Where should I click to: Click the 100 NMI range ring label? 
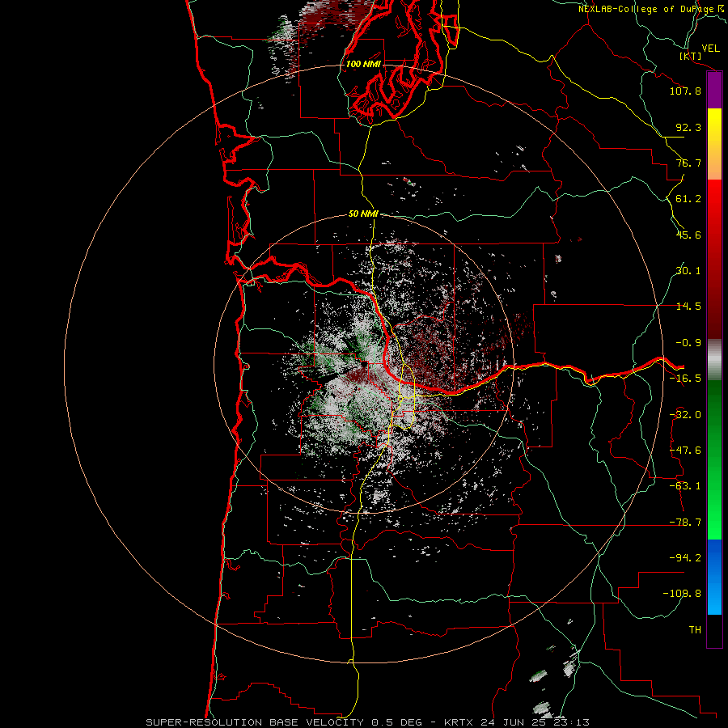tap(363, 64)
